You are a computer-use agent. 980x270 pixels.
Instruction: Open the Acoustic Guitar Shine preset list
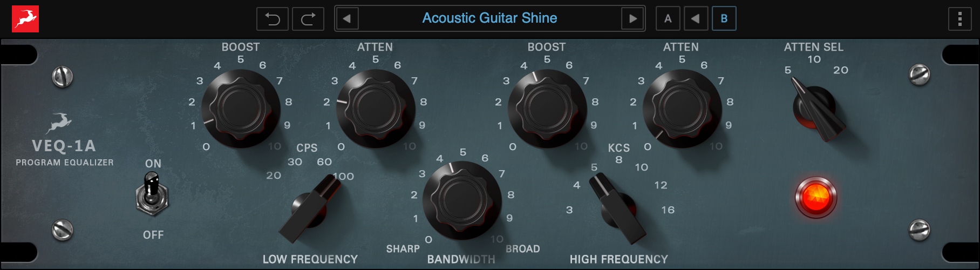tap(489, 18)
